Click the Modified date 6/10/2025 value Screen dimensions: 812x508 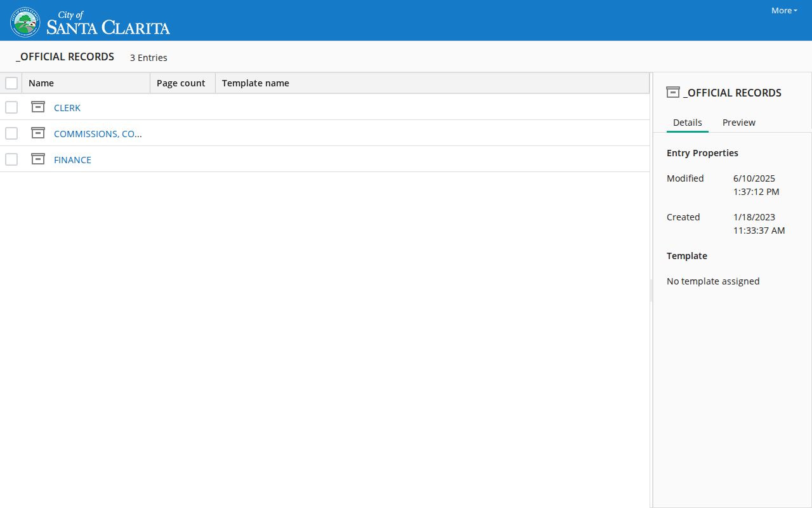[x=756, y=185]
